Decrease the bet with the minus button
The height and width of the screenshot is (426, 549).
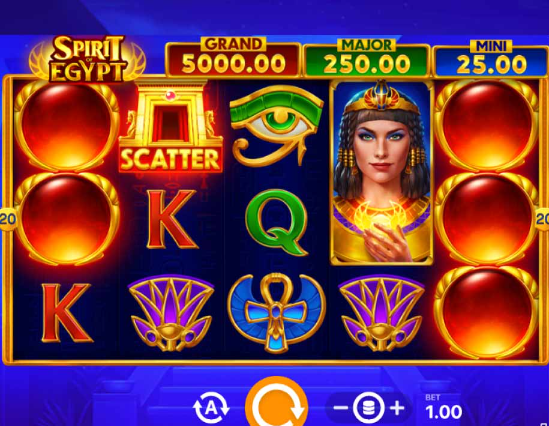click(340, 408)
